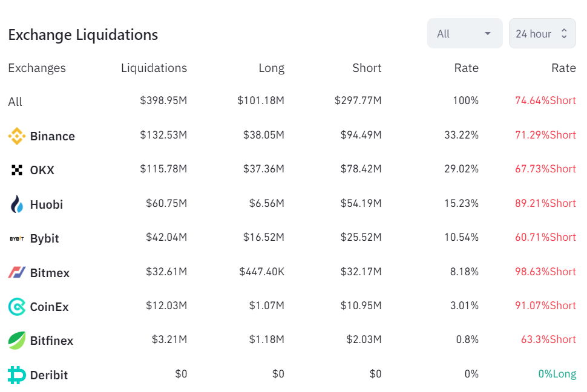Click the 24 hour stepper arrows
This screenshot has width=587, height=392.
pyautogui.click(x=564, y=34)
